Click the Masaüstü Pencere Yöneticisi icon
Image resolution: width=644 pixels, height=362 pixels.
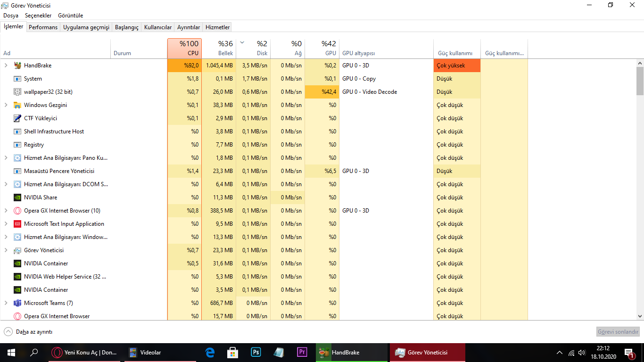click(17, 171)
